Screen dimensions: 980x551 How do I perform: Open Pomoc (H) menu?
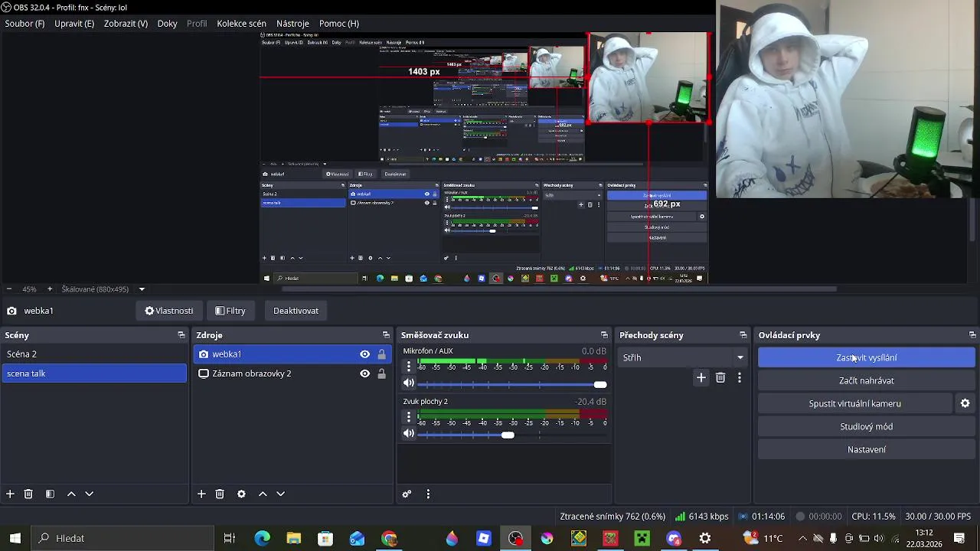coord(339,24)
